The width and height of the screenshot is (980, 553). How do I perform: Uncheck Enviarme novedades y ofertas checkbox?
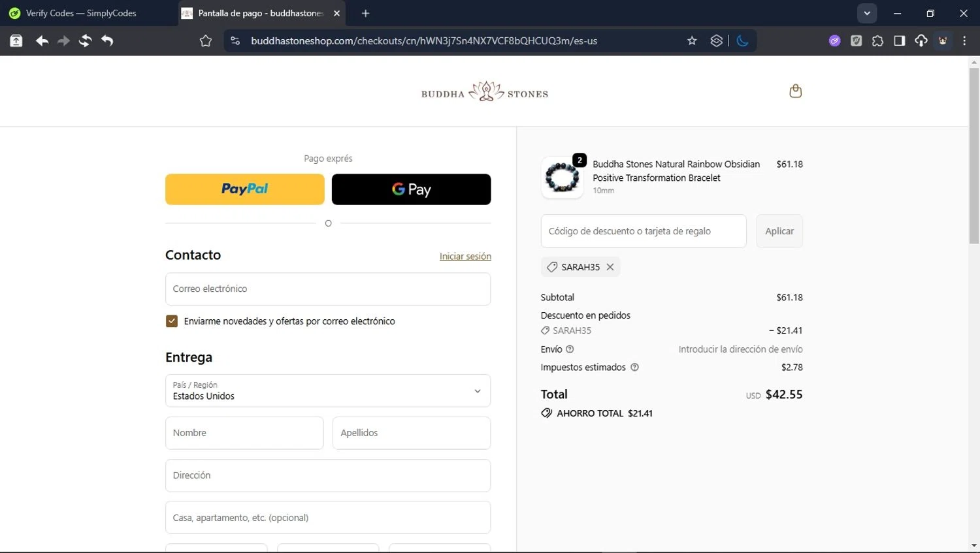(172, 321)
